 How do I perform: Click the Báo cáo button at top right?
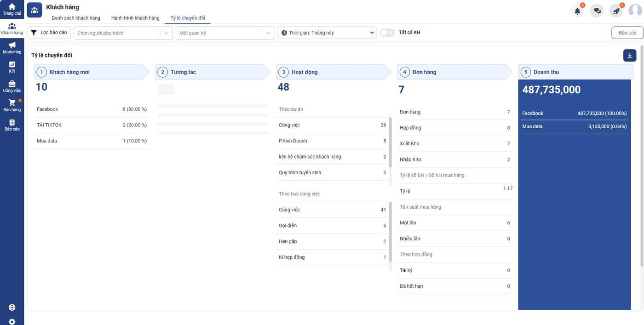coord(627,33)
